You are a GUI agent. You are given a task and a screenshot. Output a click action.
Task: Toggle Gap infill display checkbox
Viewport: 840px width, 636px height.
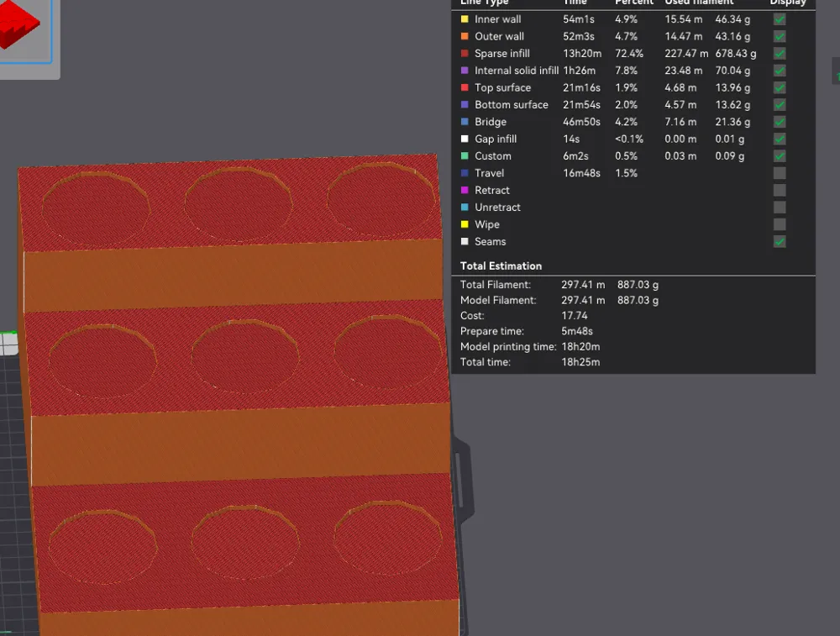coord(780,139)
